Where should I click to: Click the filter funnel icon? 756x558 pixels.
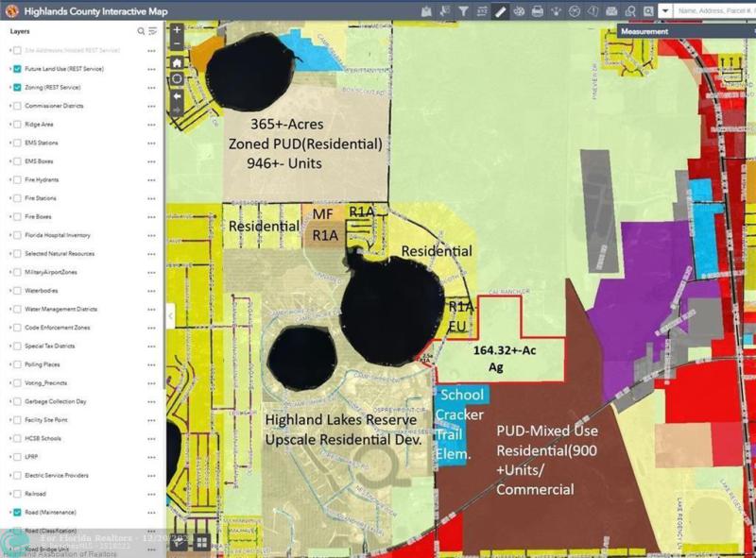coord(464,11)
